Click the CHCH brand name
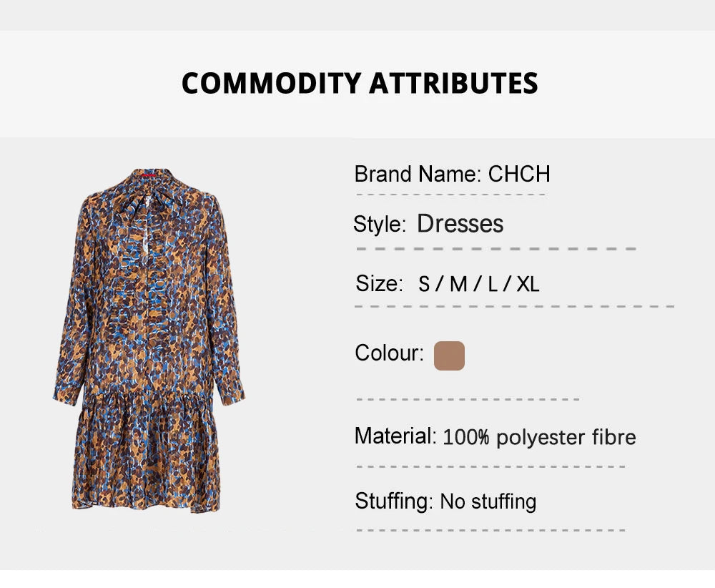This screenshot has height=588, width=715. [x=519, y=174]
